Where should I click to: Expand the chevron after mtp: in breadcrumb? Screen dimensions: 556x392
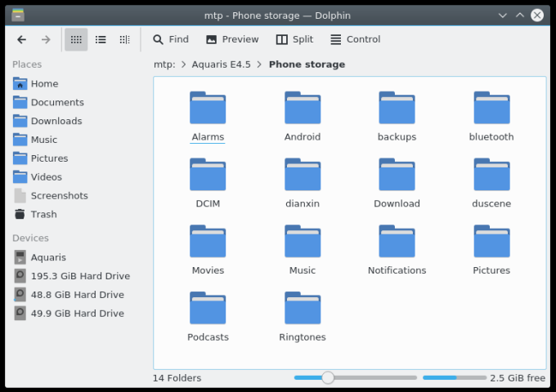(x=184, y=65)
